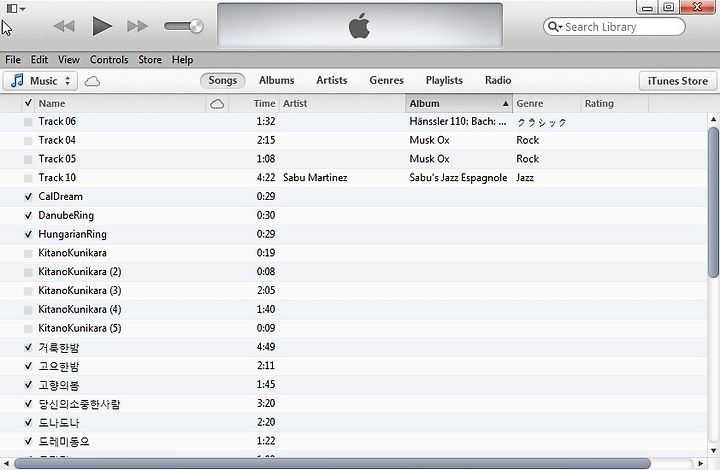Check the Track 06 checkbox
Viewport: 720px width, 470px height.
[28, 122]
